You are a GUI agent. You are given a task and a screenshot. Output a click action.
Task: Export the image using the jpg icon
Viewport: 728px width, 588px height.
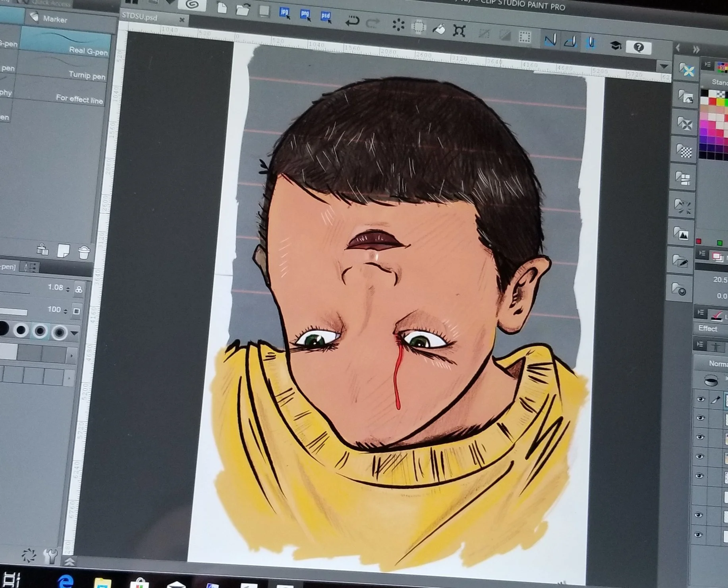coord(284,13)
